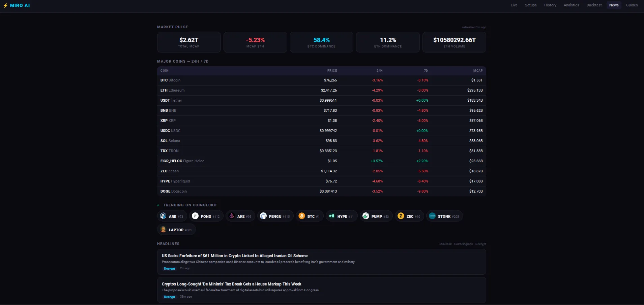Click the MCAP column header
The width and height of the screenshot is (644, 305).
click(x=478, y=71)
